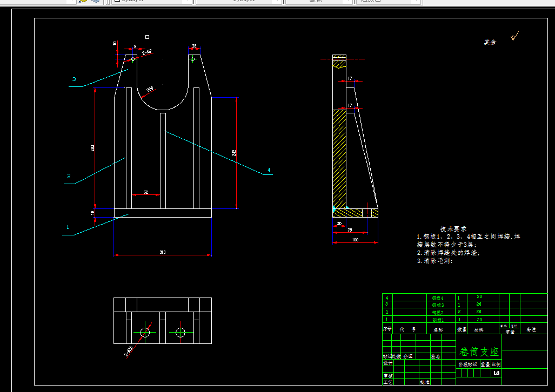Viewport: 555px width, 392px height.
Task: Select the 242 vertical dimension text
Action: tap(234, 153)
